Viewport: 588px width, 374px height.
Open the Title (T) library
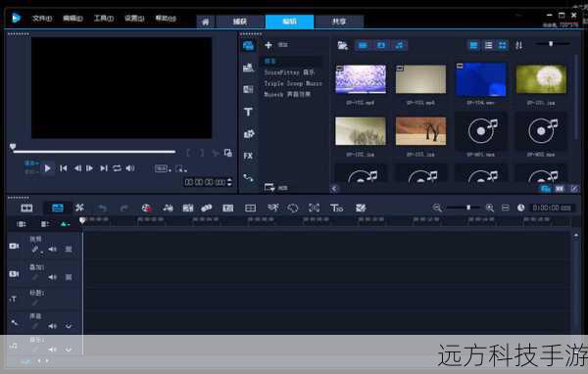coord(248,112)
